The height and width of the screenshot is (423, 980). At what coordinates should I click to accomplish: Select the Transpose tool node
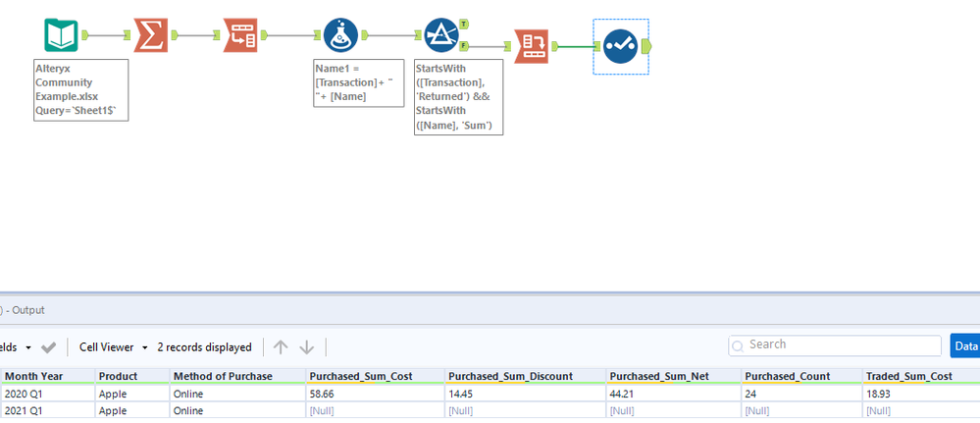240,35
